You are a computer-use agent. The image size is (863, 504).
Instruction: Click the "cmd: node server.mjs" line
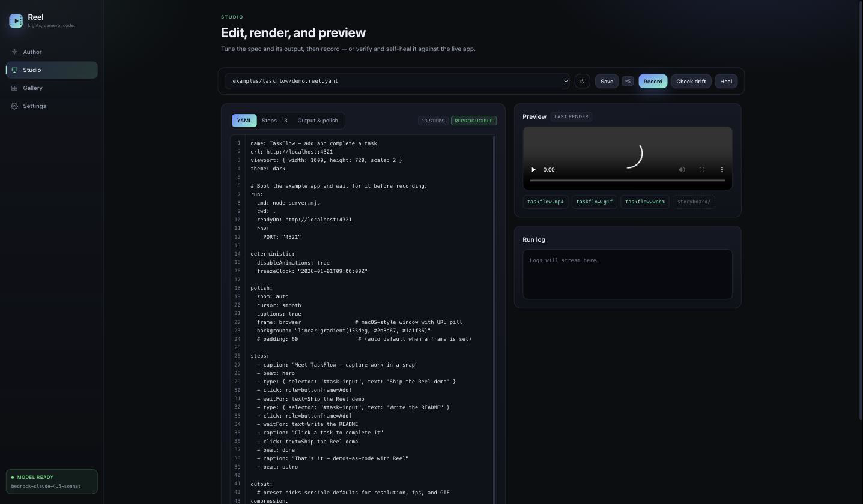click(x=289, y=203)
